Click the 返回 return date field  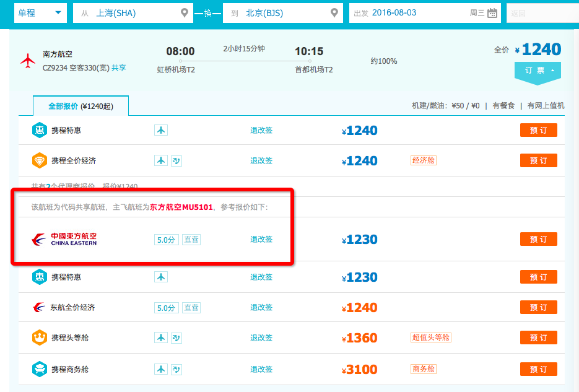(x=542, y=12)
